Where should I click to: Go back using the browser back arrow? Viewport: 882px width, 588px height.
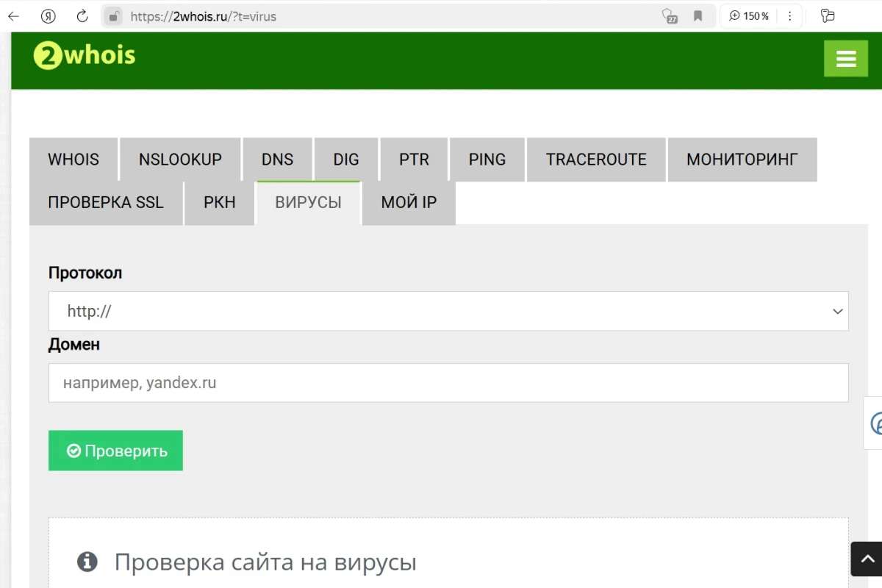13,16
